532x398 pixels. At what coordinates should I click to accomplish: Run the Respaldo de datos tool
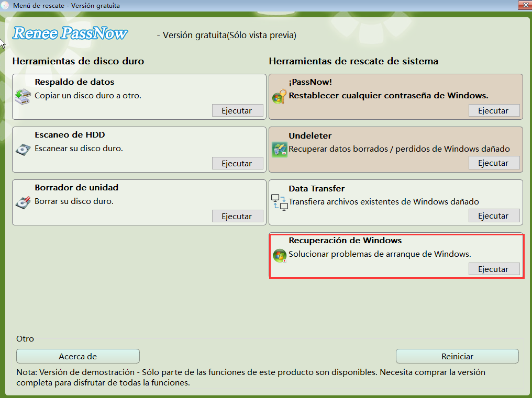click(238, 110)
